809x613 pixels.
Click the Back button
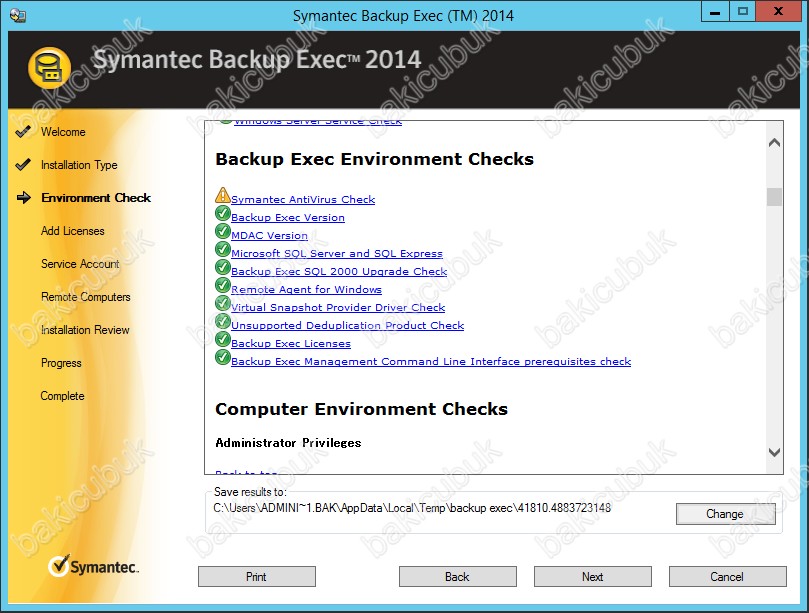pos(458,576)
